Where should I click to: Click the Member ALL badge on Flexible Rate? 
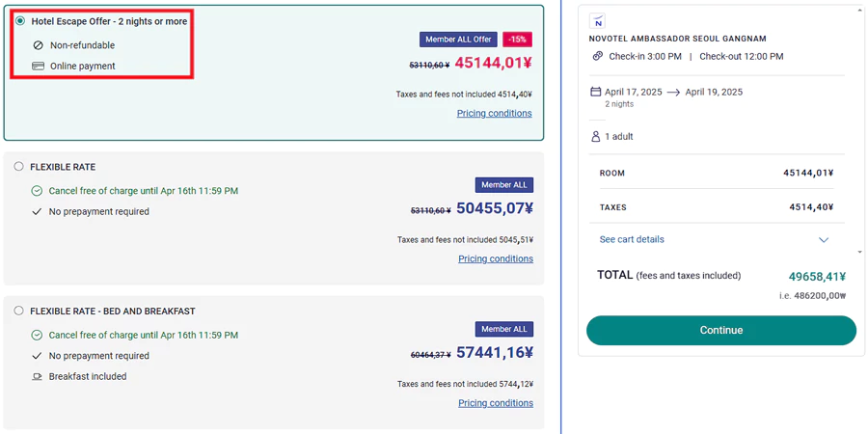coord(503,185)
